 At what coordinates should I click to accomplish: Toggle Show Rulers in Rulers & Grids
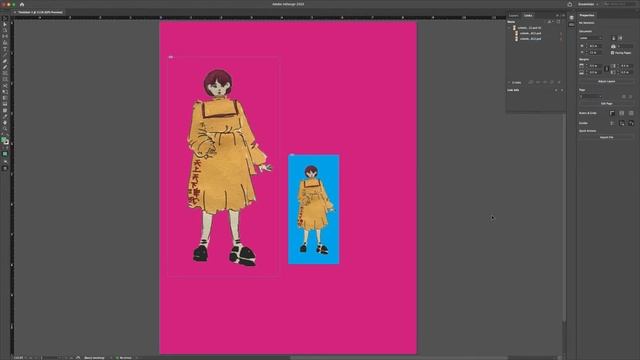tap(612, 113)
